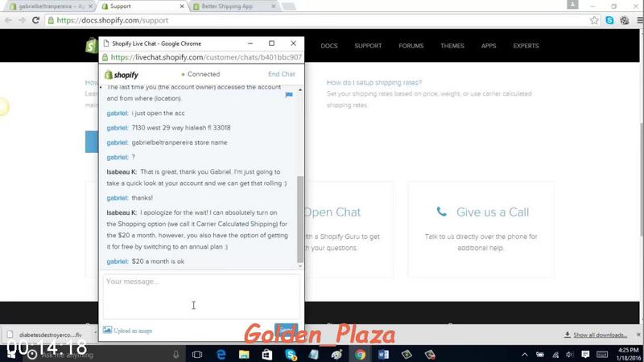
Task: Close the Support browser tab
Action: tap(182, 6)
